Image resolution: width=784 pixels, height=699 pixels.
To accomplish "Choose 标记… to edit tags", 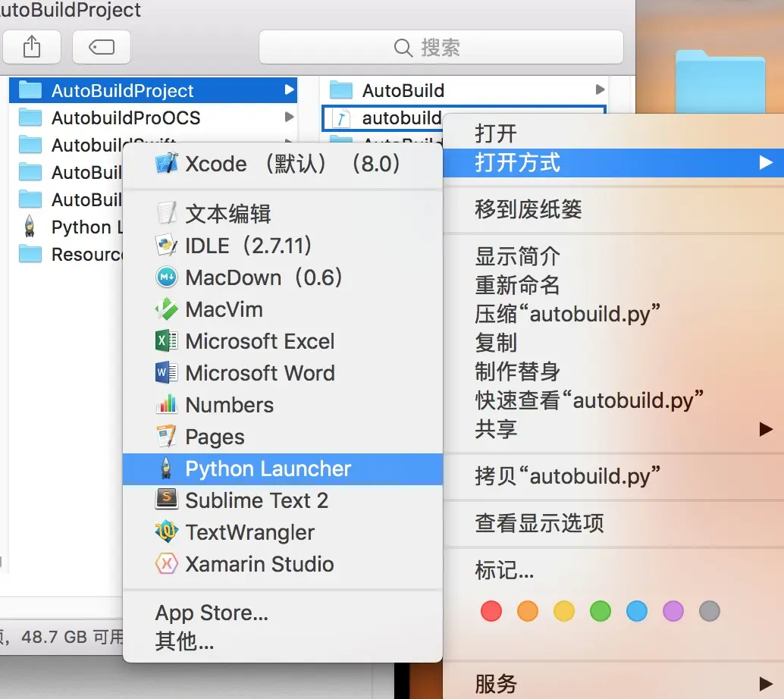I will pos(613,570).
